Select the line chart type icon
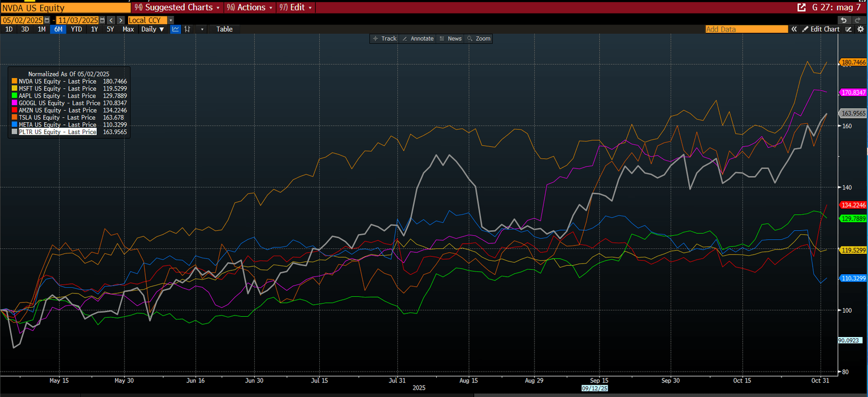The image size is (868, 397). pos(176,29)
